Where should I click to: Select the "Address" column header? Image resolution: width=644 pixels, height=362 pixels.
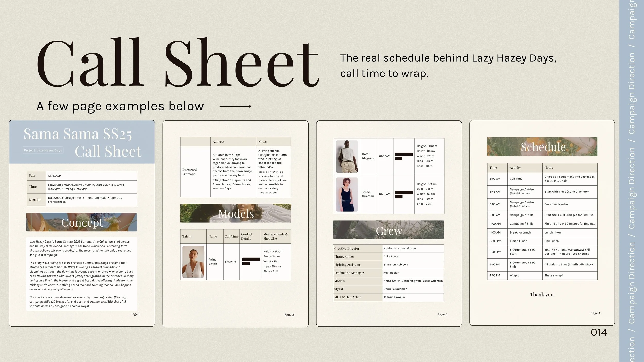point(218,142)
